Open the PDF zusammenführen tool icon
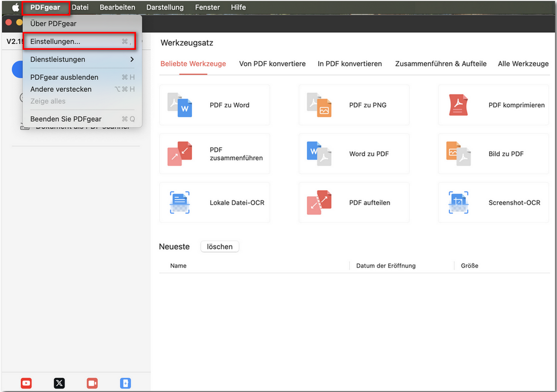 coord(180,153)
